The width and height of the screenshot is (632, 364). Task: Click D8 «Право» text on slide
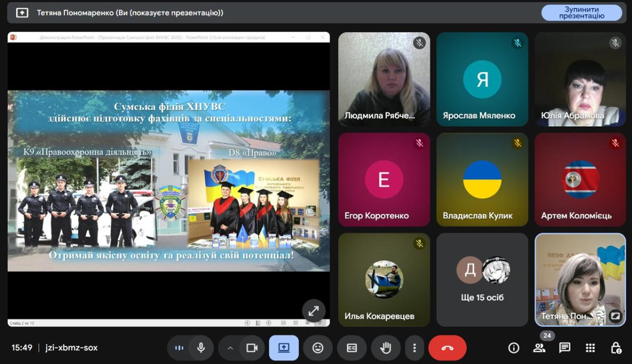[252, 153]
